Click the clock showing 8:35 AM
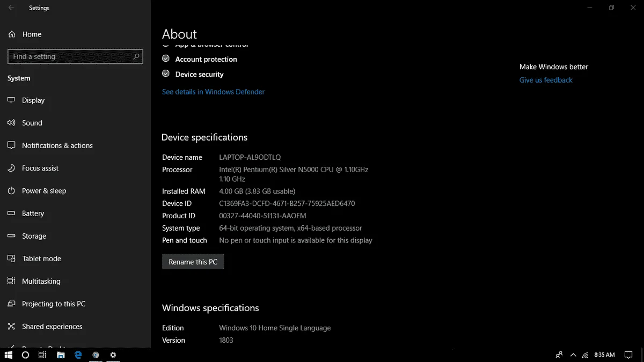 [605, 355]
